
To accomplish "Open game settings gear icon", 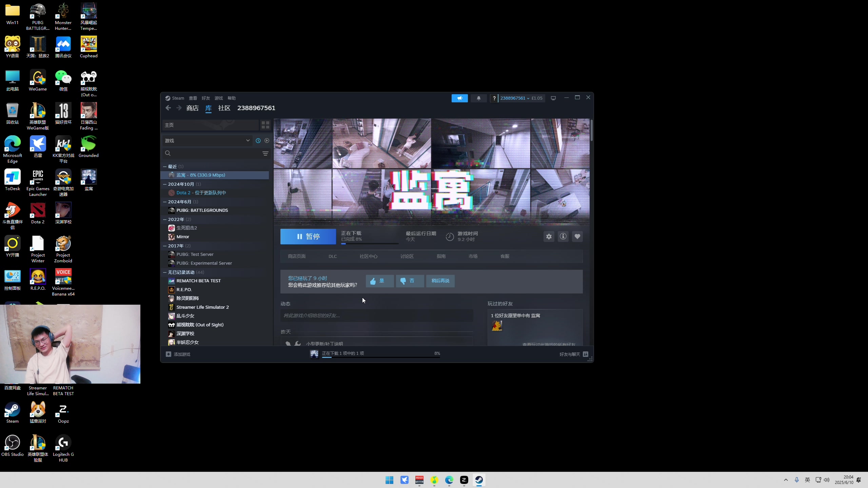I will (549, 237).
